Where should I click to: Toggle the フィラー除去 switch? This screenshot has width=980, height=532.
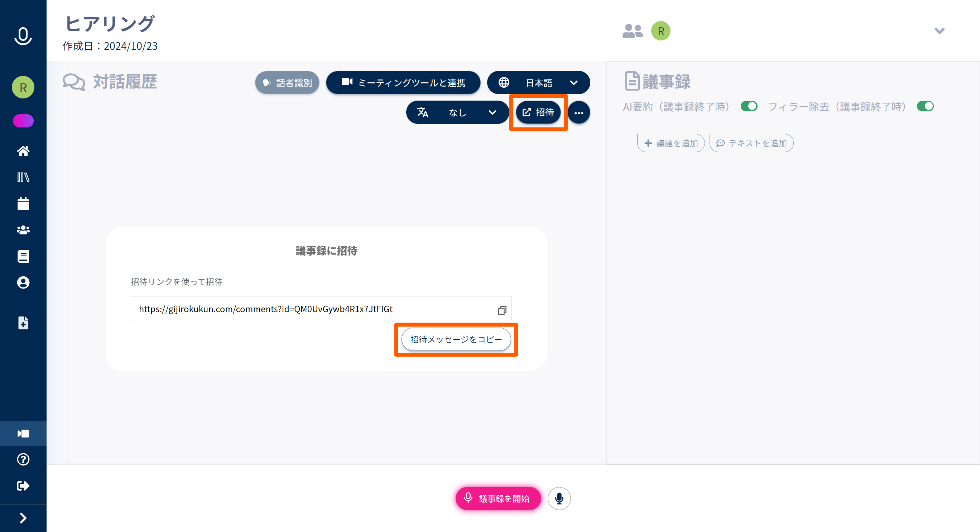point(925,106)
